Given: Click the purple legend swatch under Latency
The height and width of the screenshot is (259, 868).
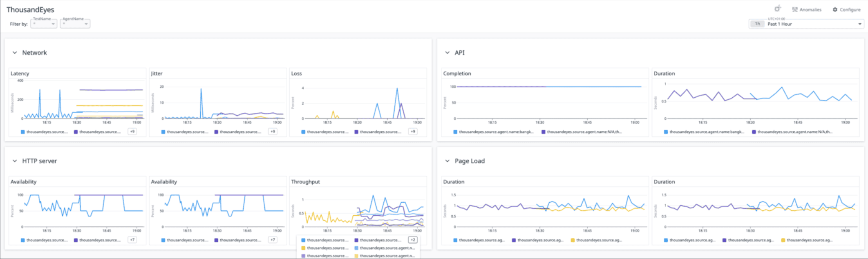Looking at the screenshot, I should coord(76,132).
